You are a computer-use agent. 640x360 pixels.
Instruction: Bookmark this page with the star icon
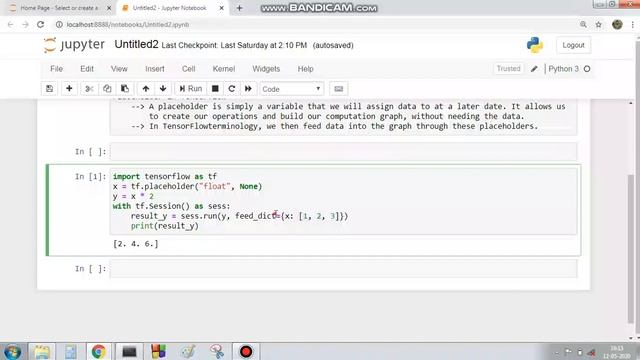click(x=598, y=24)
